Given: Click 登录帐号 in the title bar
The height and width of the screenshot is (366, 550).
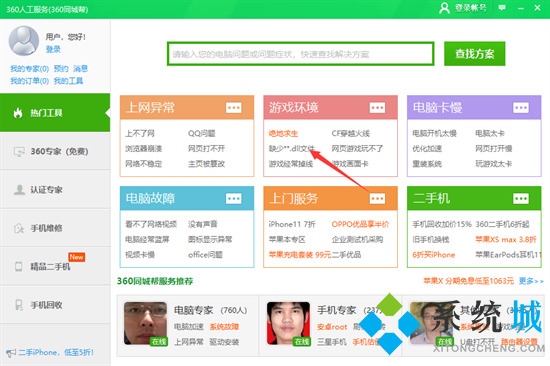Looking at the screenshot, I should pos(471,8).
